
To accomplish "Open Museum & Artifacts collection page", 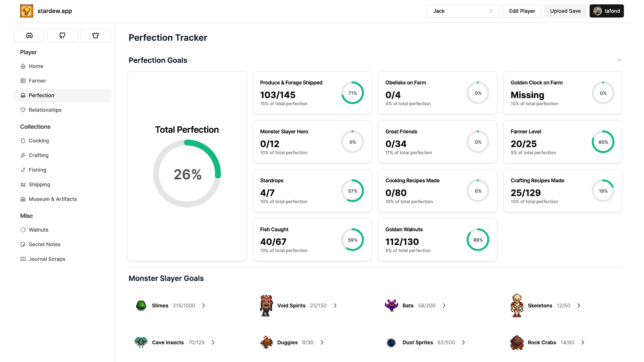I will (x=53, y=199).
